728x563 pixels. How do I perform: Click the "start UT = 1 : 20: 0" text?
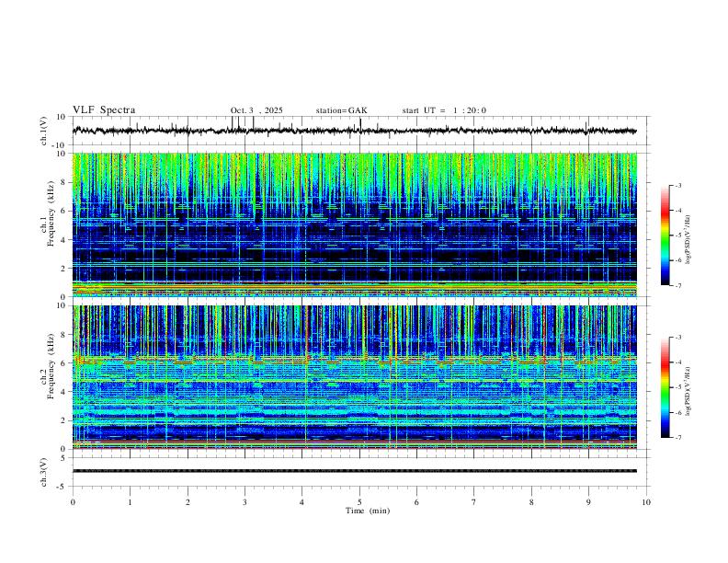444,110
